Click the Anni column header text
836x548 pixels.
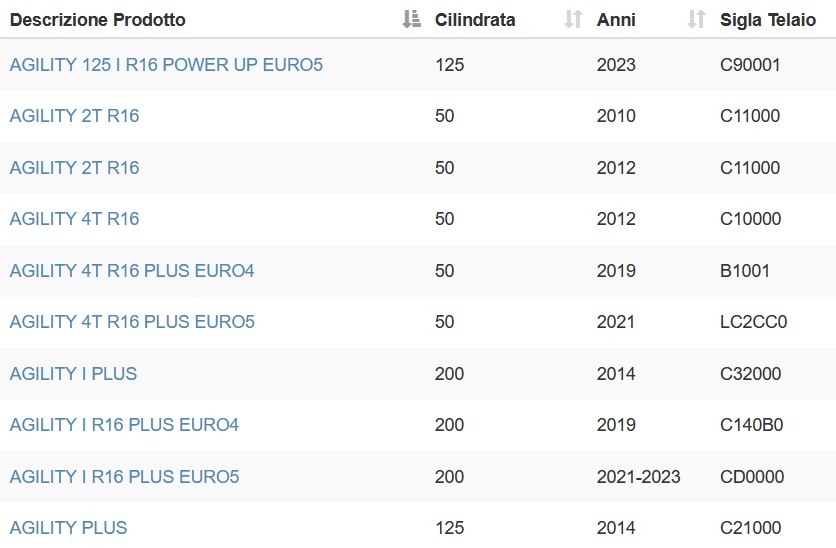(616, 20)
